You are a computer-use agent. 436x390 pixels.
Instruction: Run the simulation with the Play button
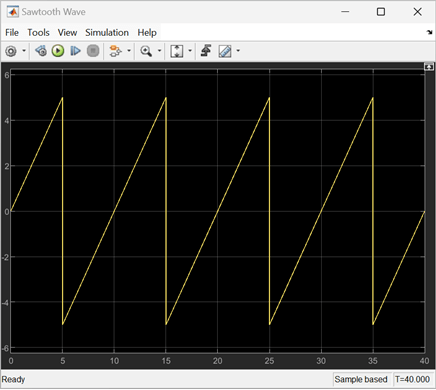click(x=58, y=51)
